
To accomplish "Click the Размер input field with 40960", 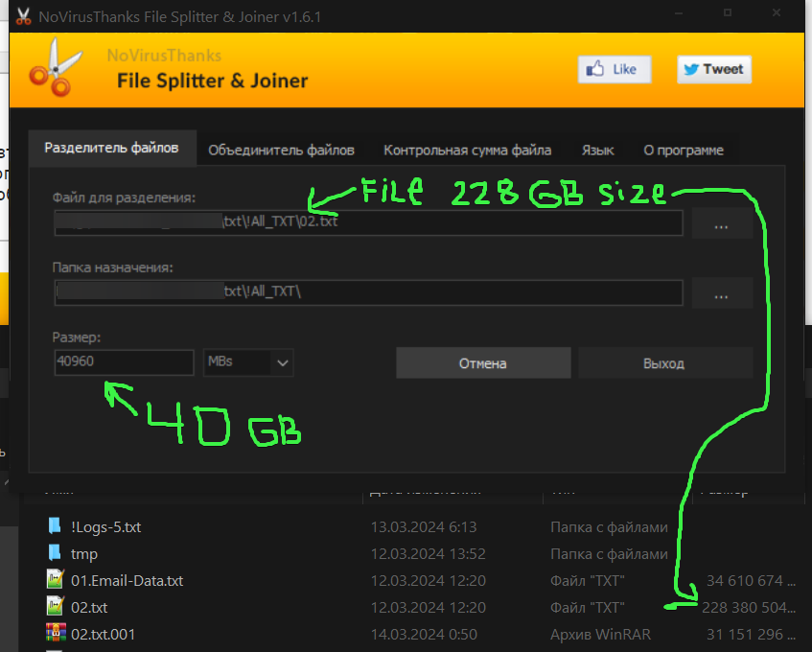I will tap(124, 362).
